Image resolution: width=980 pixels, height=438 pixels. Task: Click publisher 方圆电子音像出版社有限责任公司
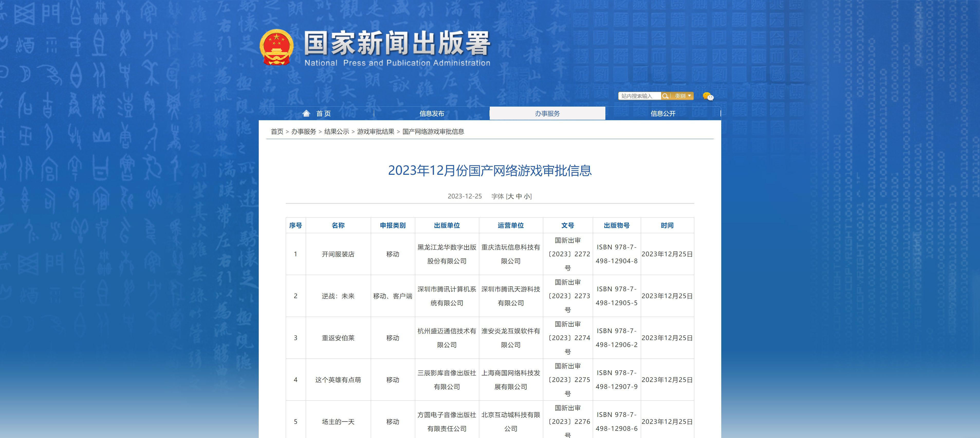tap(447, 422)
